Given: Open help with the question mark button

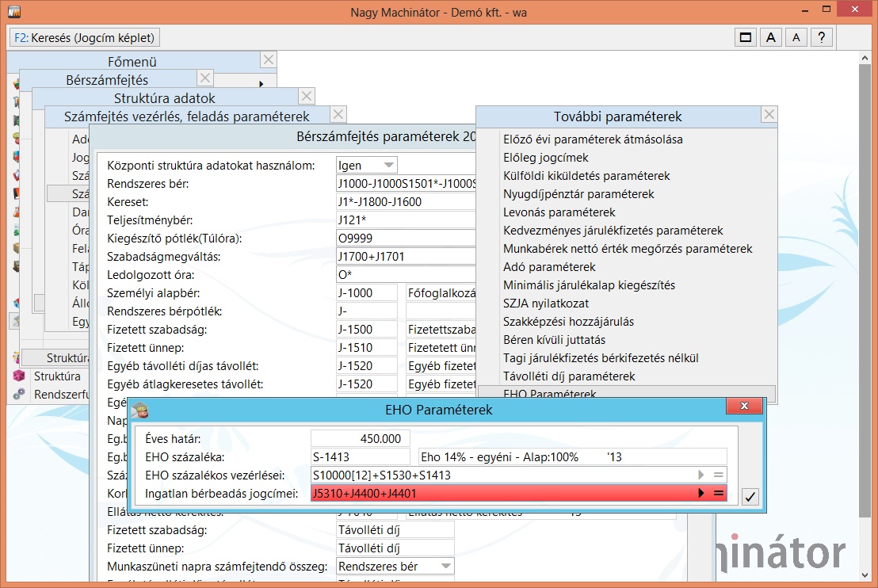Looking at the screenshot, I should 823,37.
